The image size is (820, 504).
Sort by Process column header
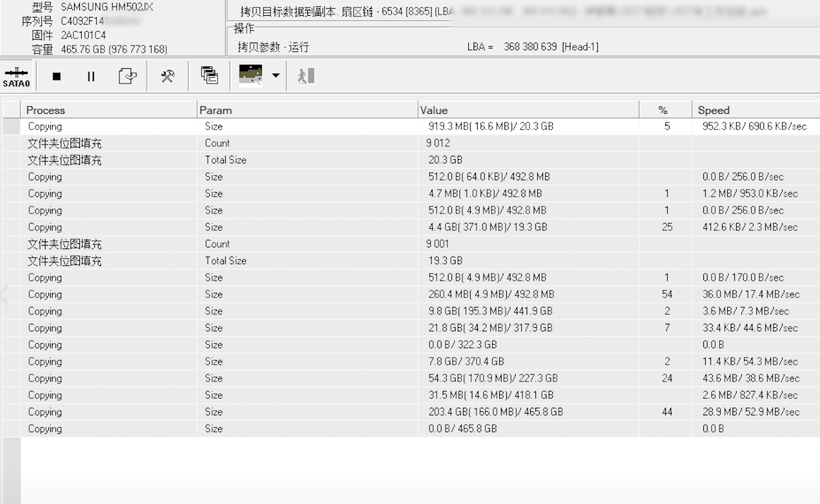click(108, 110)
